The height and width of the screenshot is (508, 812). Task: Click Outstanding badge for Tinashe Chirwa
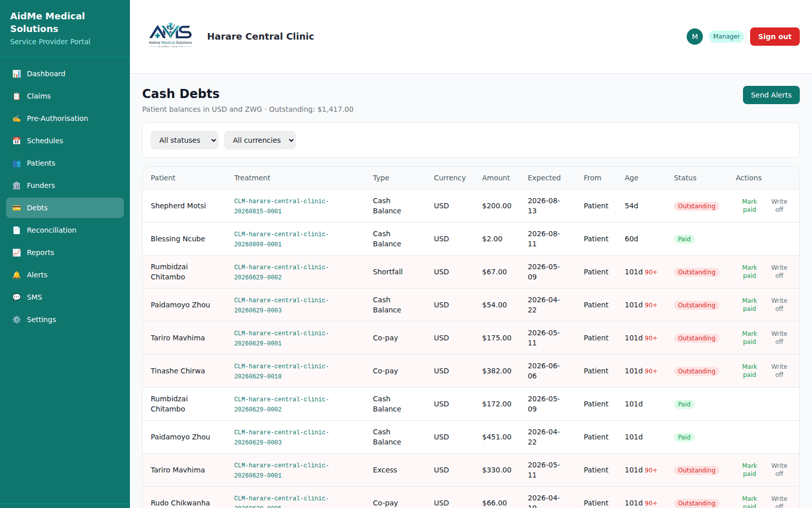(696, 371)
